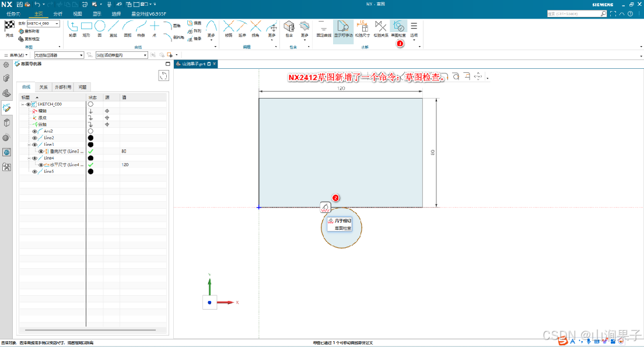Toggle visibility eye of Line4
Viewport: 644px width, 347px height.
coord(34,158)
